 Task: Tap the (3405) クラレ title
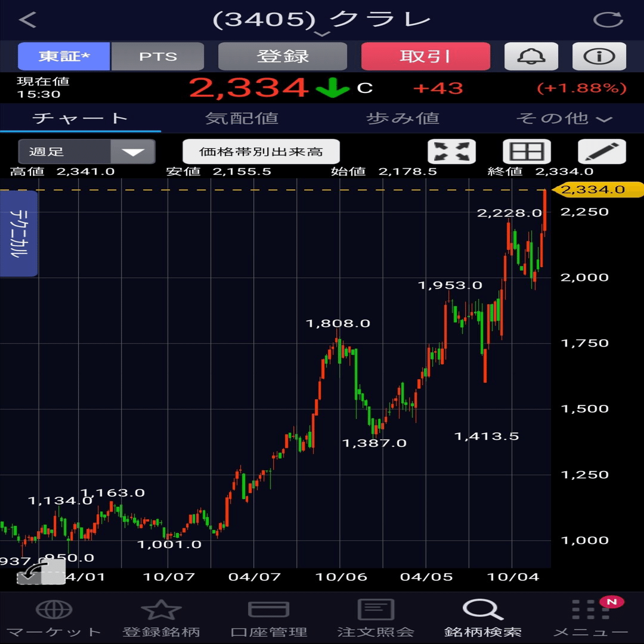(321, 19)
